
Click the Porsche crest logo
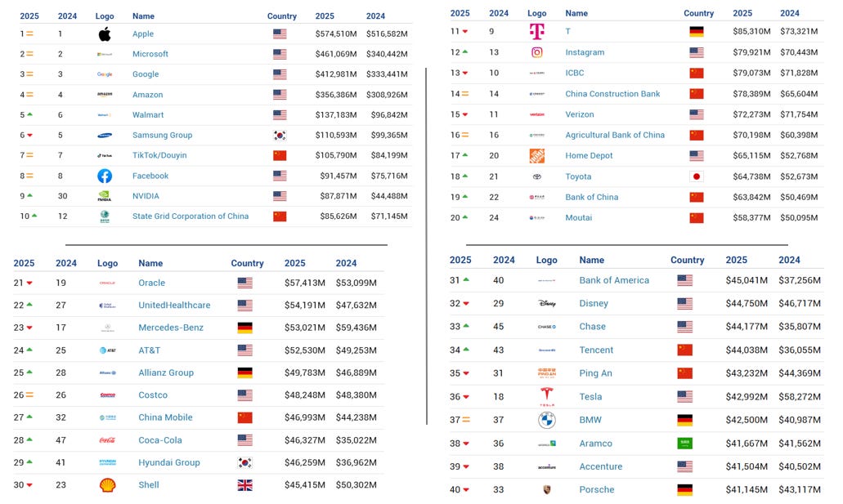click(547, 490)
